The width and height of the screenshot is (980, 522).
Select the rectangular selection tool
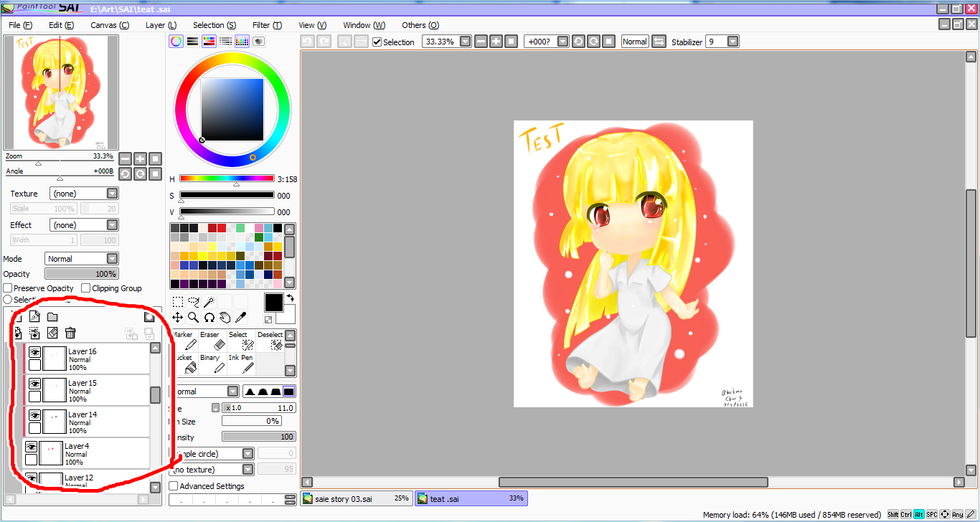(x=178, y=302)
